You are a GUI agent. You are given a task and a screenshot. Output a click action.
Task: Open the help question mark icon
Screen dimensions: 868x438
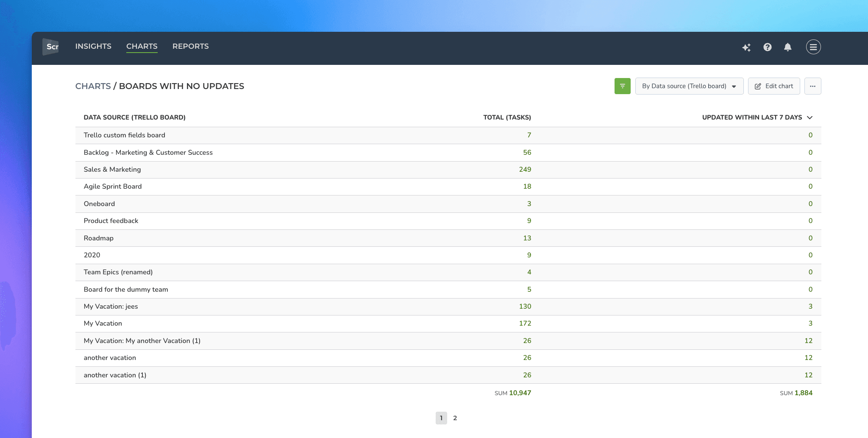click(x=767, y=47)
